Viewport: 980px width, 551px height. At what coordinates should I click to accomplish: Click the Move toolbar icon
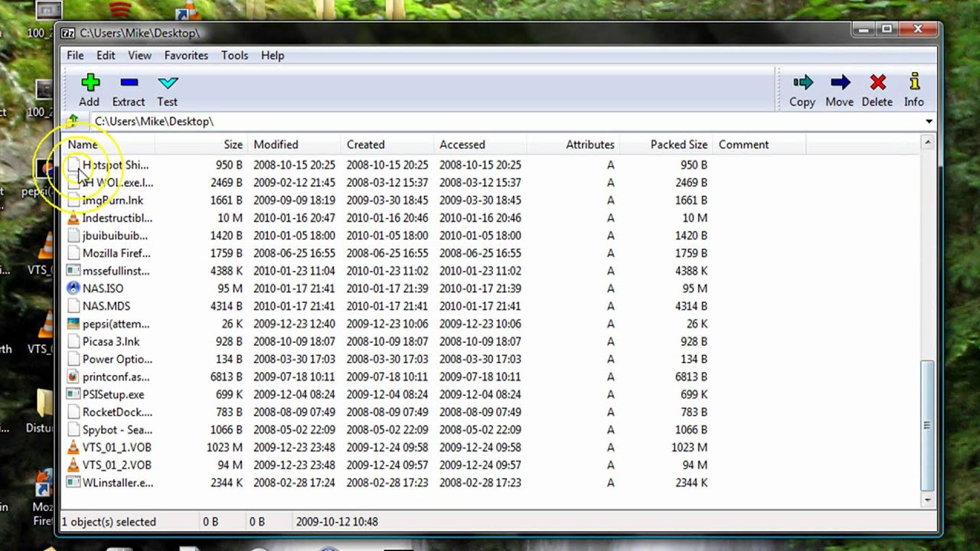(840, 83)
